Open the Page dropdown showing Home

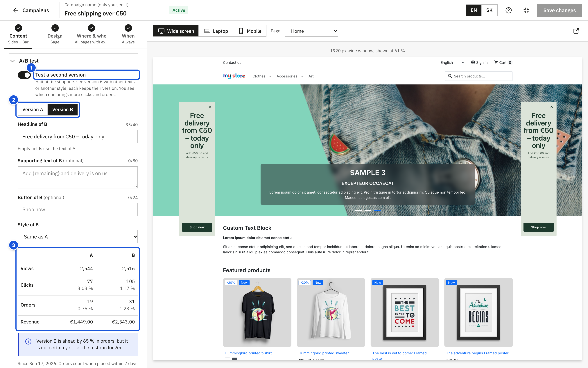point(311,31)
